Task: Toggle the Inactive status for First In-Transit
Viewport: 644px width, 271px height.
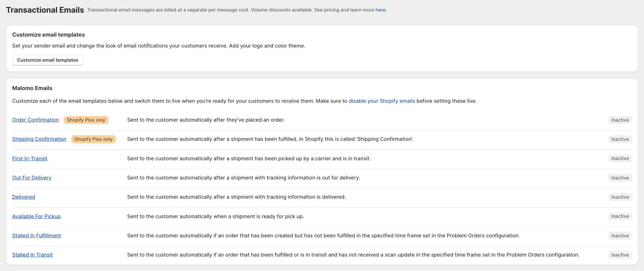Action: point(620,159)
